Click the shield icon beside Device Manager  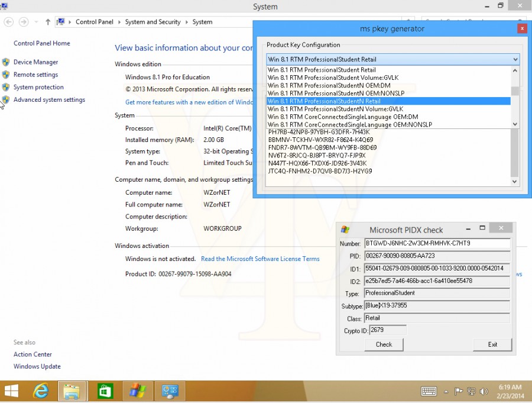(6, 62)
